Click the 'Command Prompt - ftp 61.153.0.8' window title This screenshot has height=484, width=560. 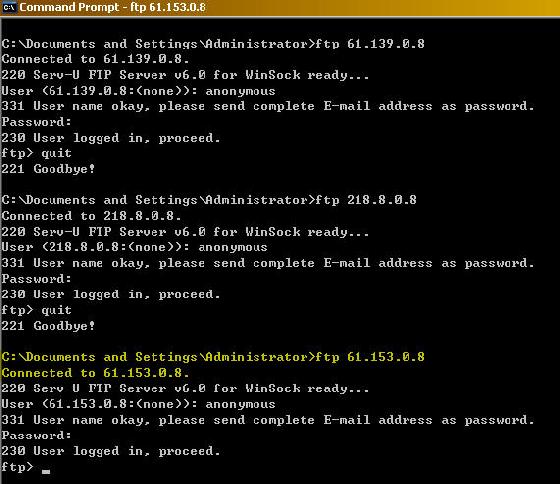coord(112,7)
